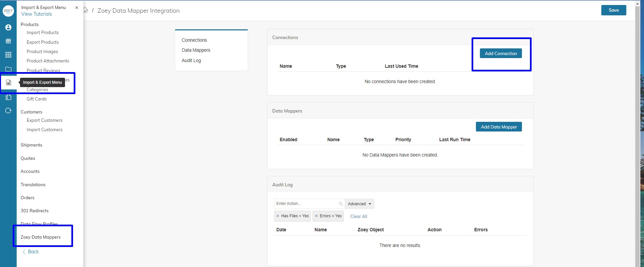Viewport: 644px width, 267px height.
Task: Open the puzzle-piece extensions sidebar icon
Action: tap(8, 97)
